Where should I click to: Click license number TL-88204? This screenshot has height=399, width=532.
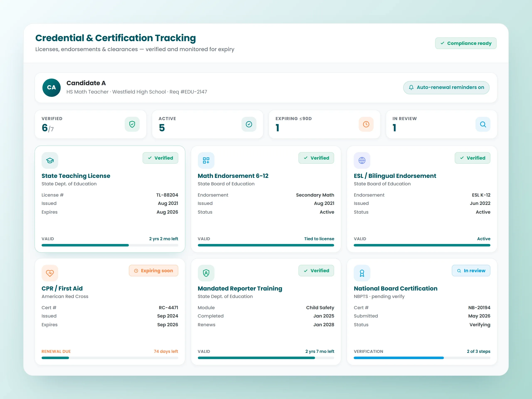click(x=167, y=195)
